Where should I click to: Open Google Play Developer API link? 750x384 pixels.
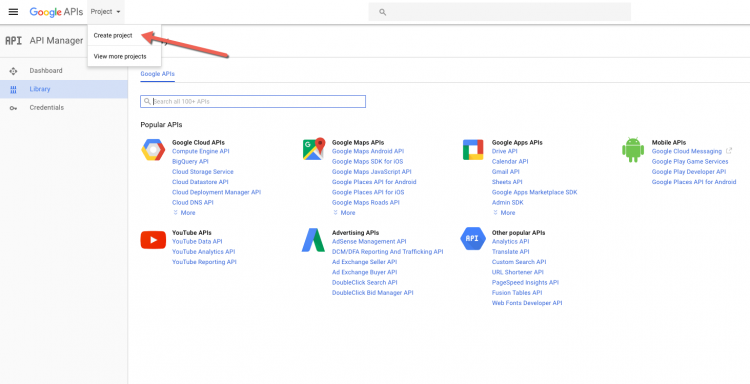[x=689, y=172]
